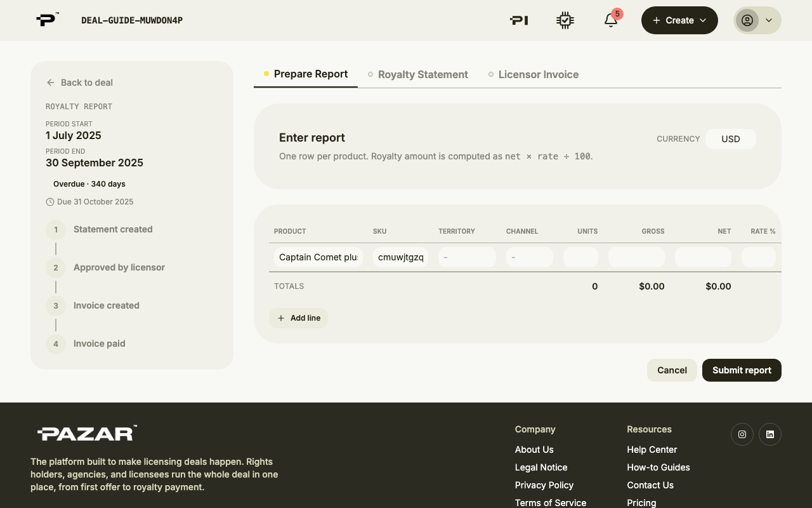The width and height of the screenshot is (812, 508).
Task: Select the USD currency chip
Action: (x=731, y=139)
